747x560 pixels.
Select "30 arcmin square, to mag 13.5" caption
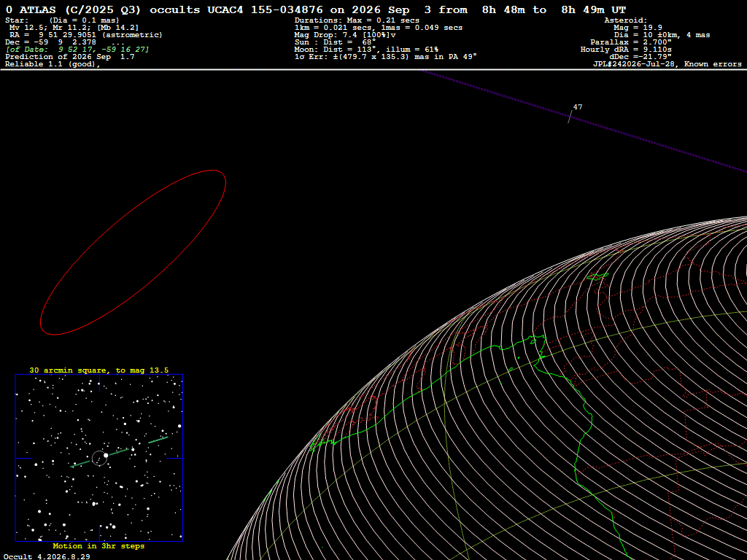click(x=99, y=370)
